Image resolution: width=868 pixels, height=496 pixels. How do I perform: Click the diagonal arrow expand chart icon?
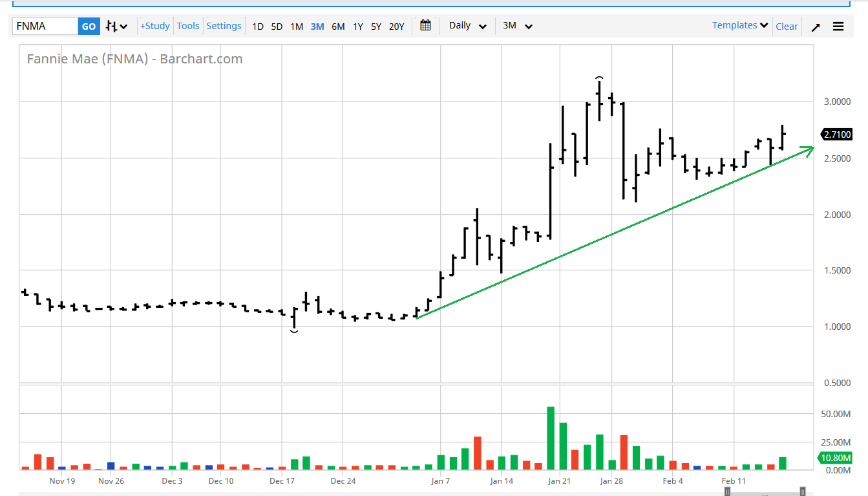(x=816, y=27)
